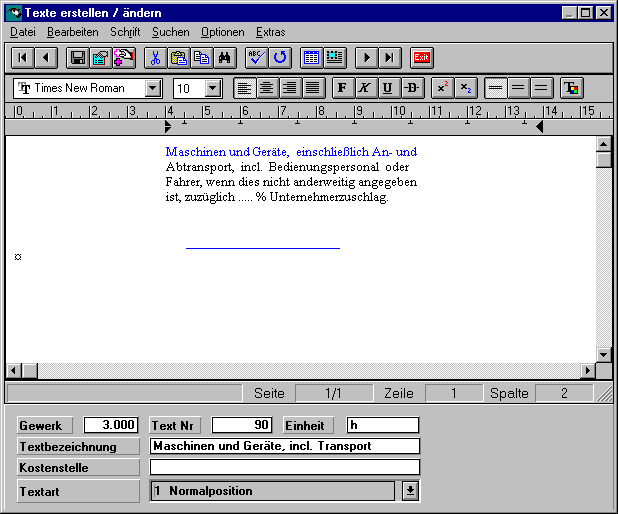Image resolution: width=618 pixels, height=514 pixels.
Task: Go to the last record arrow
Action: (390, 58)
